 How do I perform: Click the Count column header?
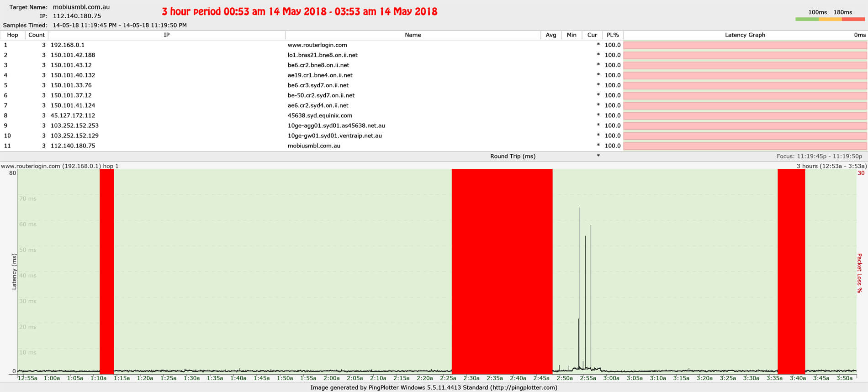[37, 35]
